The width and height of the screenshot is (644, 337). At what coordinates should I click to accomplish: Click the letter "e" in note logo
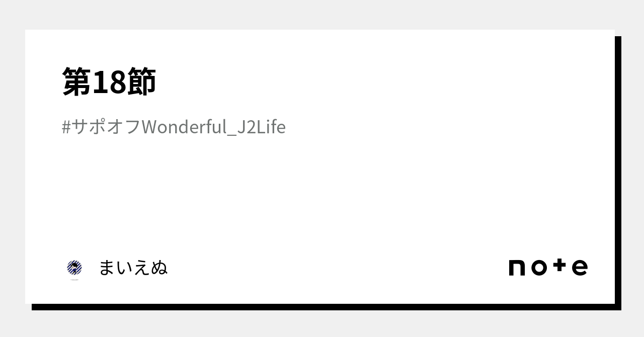pos(580,268)
